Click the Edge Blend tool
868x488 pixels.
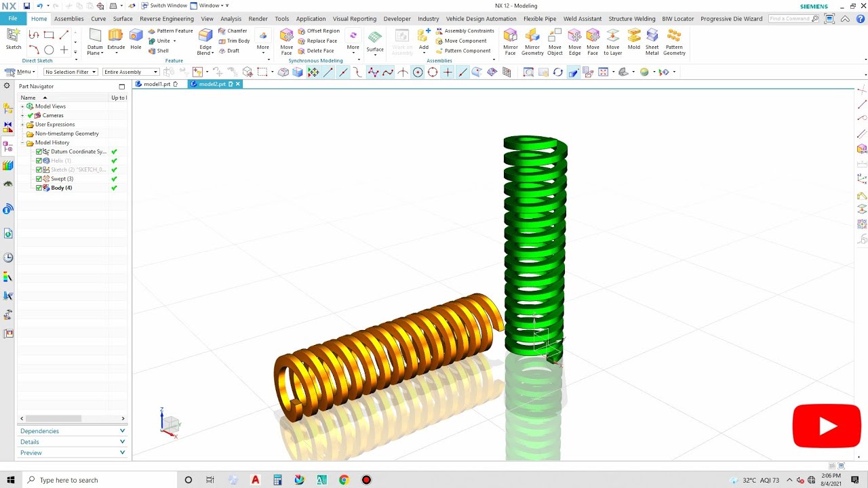tap(205, 41)
